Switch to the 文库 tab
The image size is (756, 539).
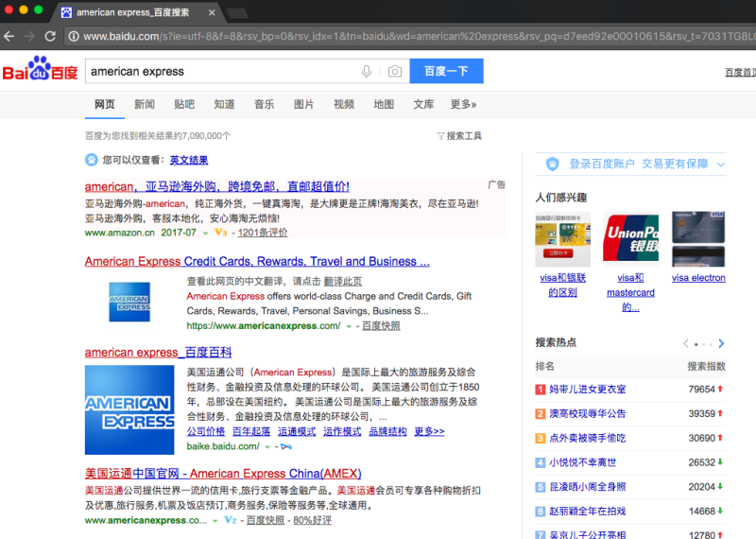[423, 104]
